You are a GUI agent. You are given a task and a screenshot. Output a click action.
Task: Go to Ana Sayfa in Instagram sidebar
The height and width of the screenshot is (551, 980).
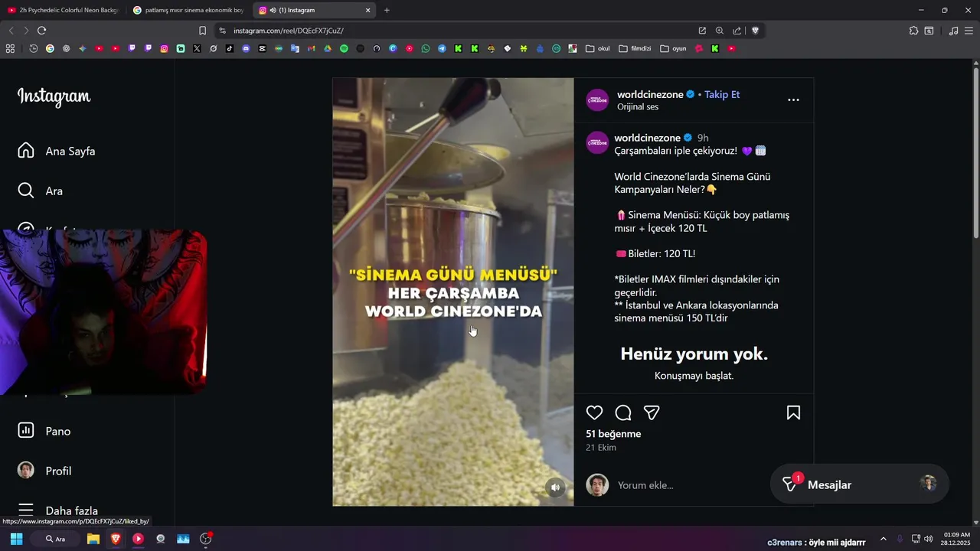[x=57, y=151]
